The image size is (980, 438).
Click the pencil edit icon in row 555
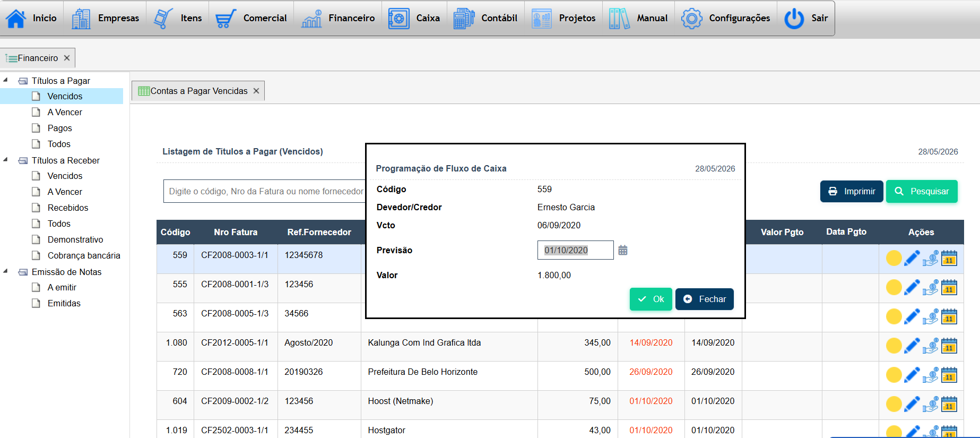pos(912,288)
